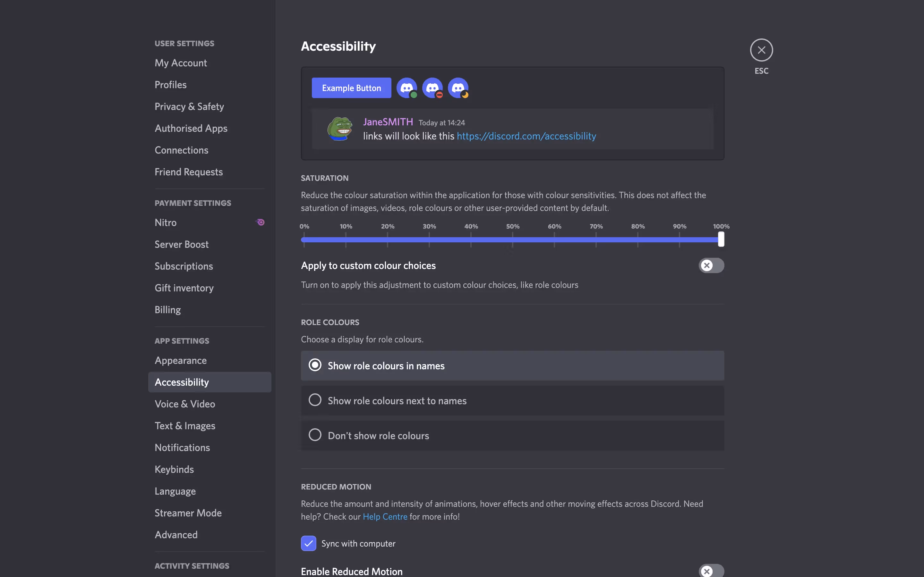Open Privacy & Safety section
924x577 pixels.
click(189, 106)
